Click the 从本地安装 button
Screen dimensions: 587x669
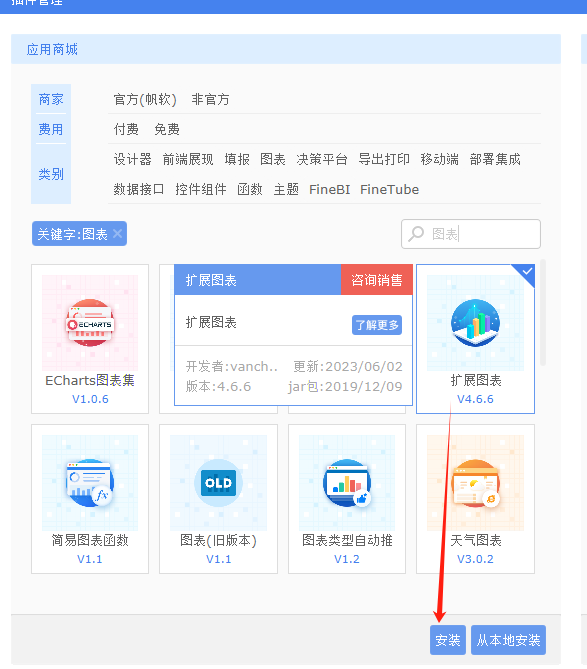point(509,640)
